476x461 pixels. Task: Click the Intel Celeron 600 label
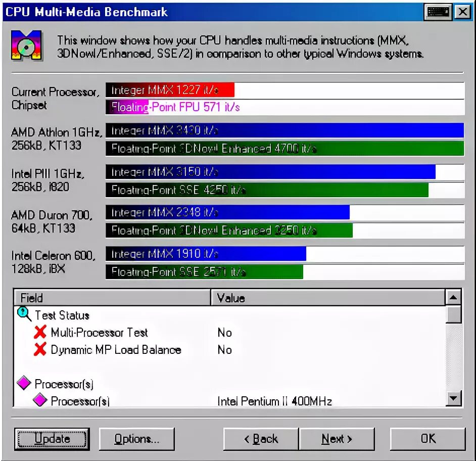(54, 262)
